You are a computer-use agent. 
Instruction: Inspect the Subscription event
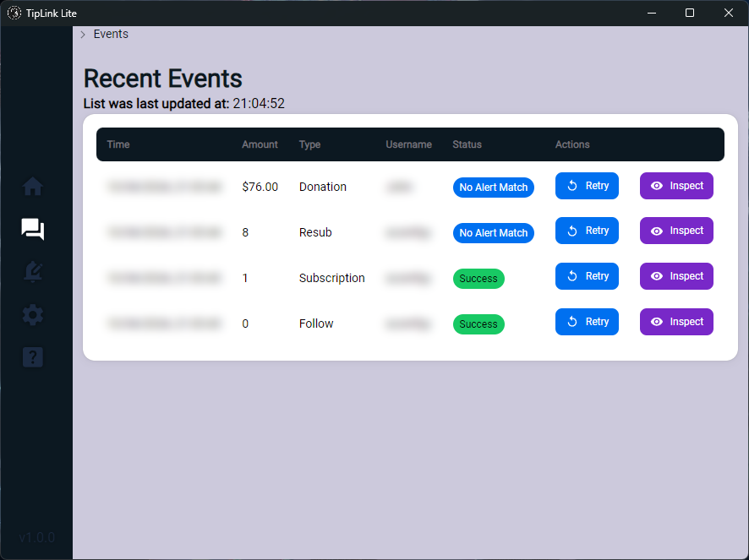[x=676, y=276]
